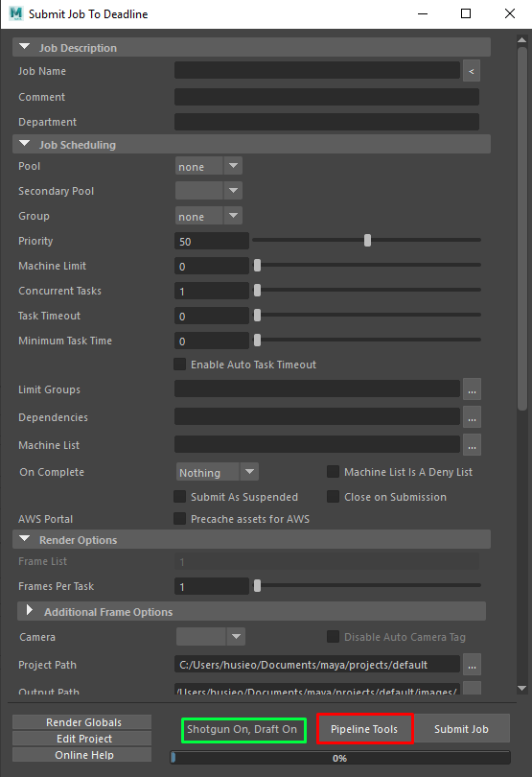Open the Pool dropdown
Screen dimensions: 532x777
coord(209,166)
